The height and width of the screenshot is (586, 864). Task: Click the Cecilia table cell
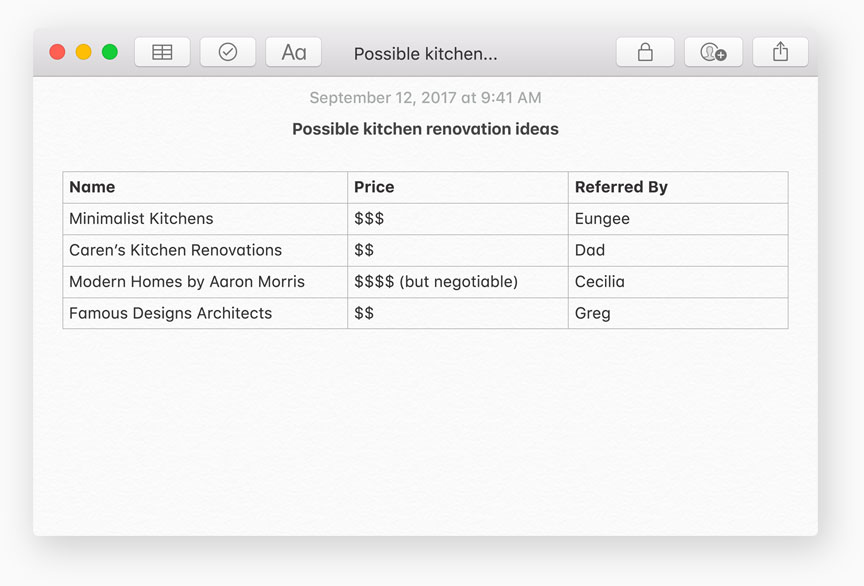pyautogui.click(x=678, y=282)
